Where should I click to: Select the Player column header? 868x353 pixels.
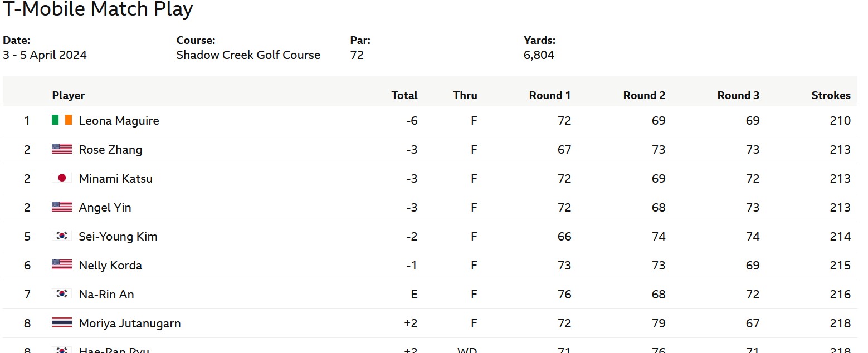pyautogui.click(x=69, y=95)
